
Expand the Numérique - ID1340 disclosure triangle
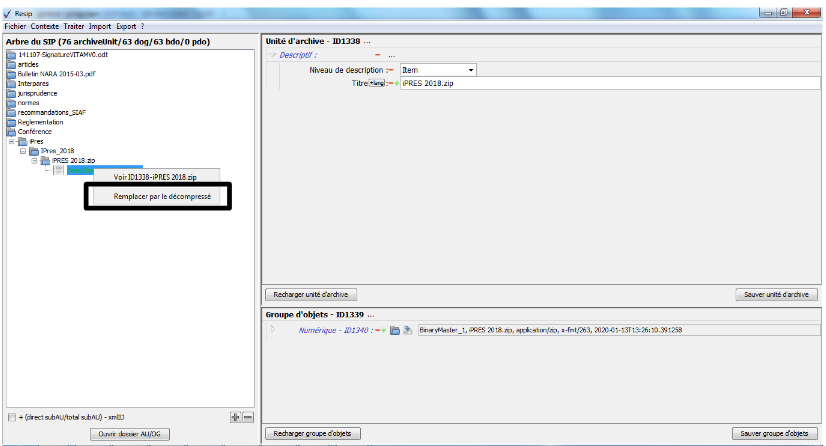tap(272, 329)
